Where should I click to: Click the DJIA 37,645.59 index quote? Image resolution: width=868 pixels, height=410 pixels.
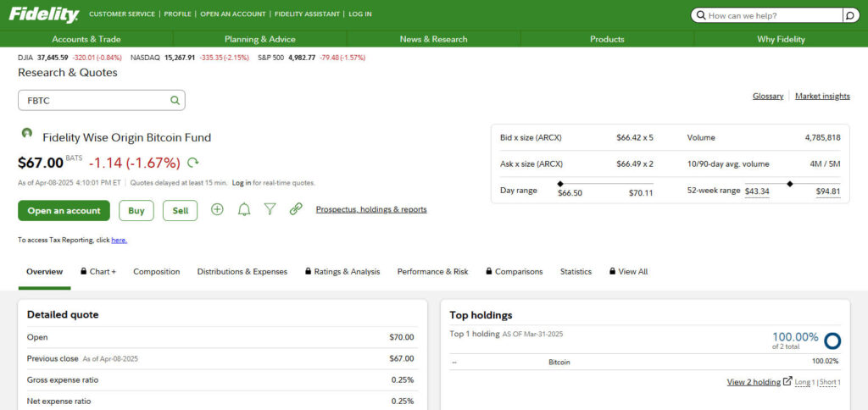70,58
